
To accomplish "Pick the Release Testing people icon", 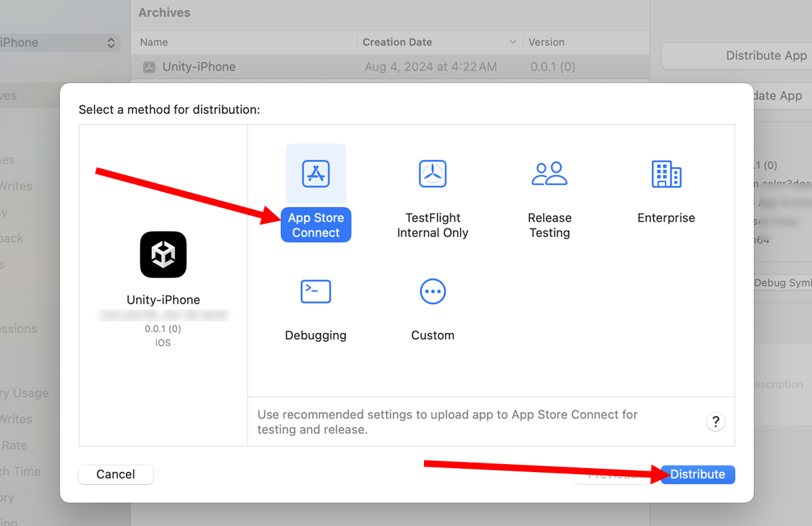I will pyautogui.click(x=550, y=174).
